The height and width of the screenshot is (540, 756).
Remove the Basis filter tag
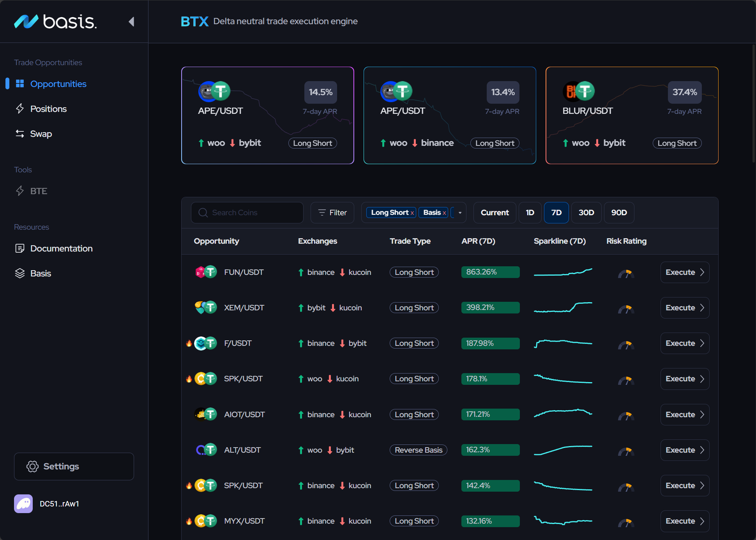coord(444,213)
